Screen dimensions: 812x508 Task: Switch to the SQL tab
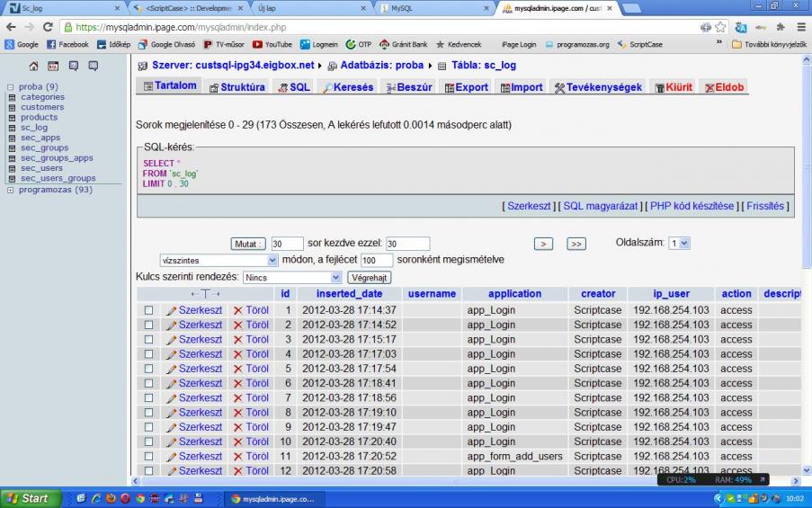294,87
